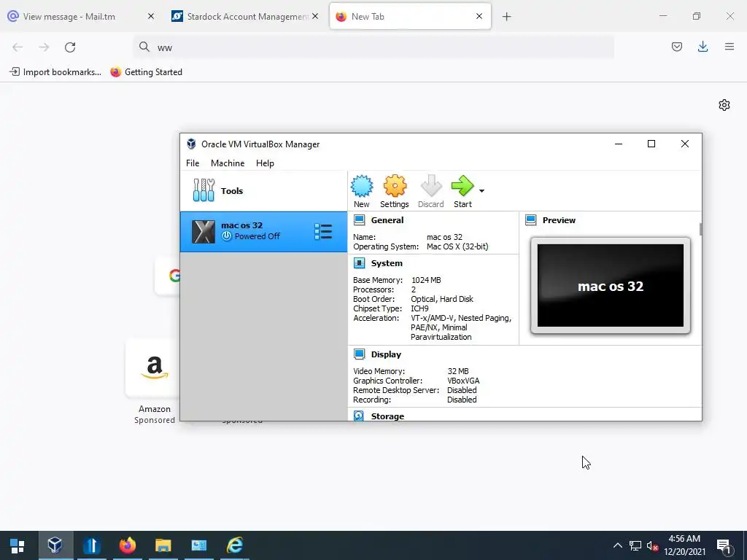Click the Firefox address bar
This screenshot has height=560, width=747.
click(373, 47)
